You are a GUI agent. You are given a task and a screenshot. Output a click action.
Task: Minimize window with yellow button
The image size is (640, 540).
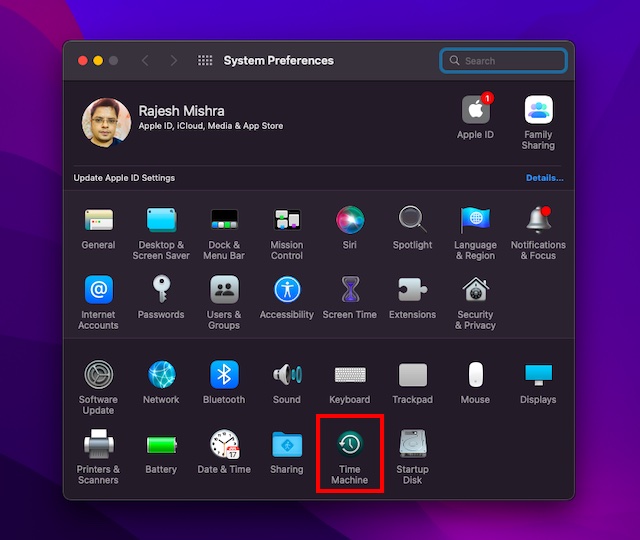point(98,61)
